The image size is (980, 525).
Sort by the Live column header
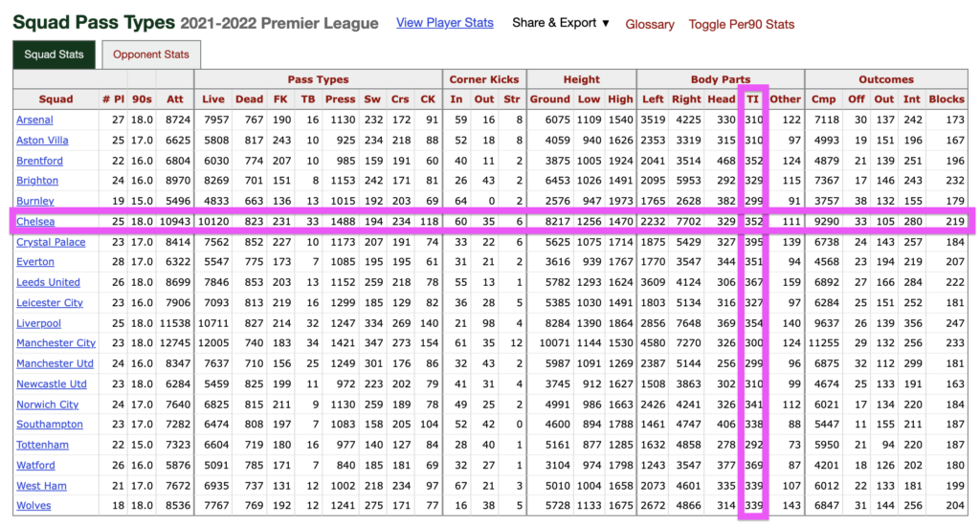point(213,99)
